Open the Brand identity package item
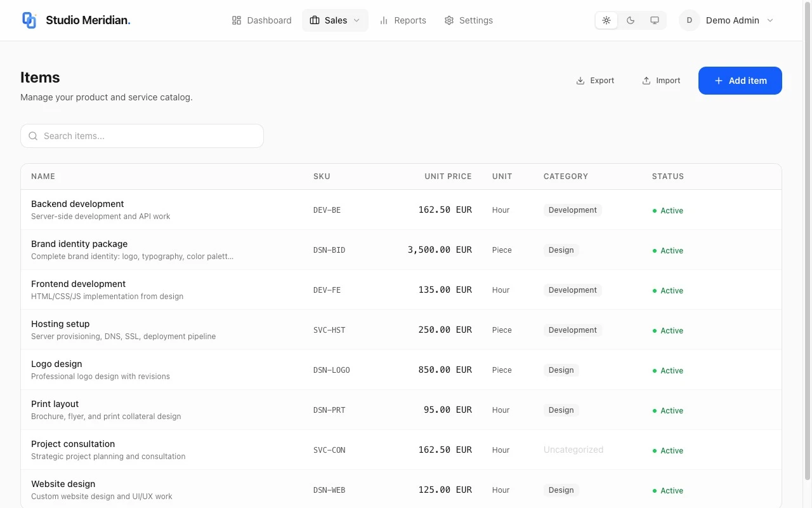The image size is (812, 508). click(x=79, y=244)
